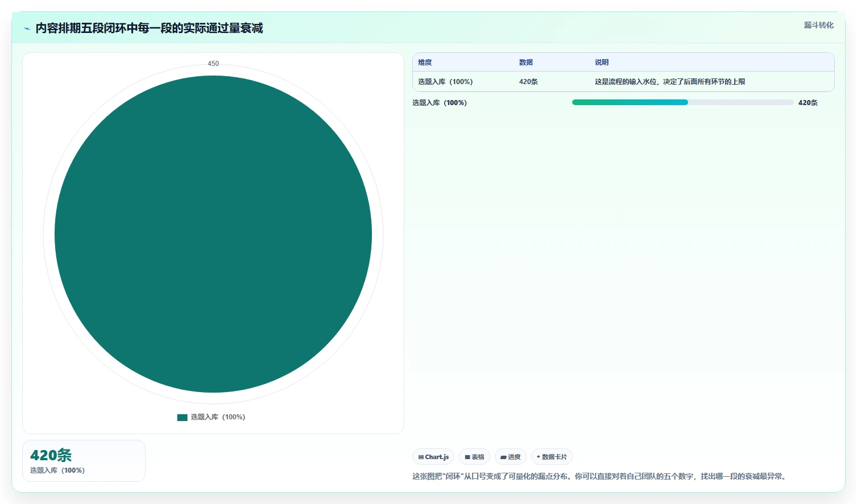The image size is (857, 504).
Task: Click the lightning icon beside the title
Action: [x=27, y=28]
